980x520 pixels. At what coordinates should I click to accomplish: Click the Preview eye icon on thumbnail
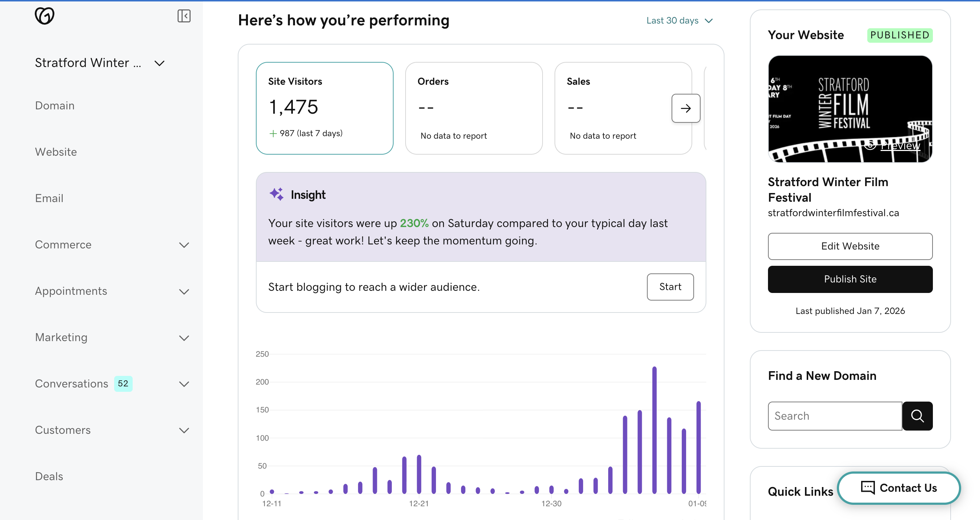870,145
